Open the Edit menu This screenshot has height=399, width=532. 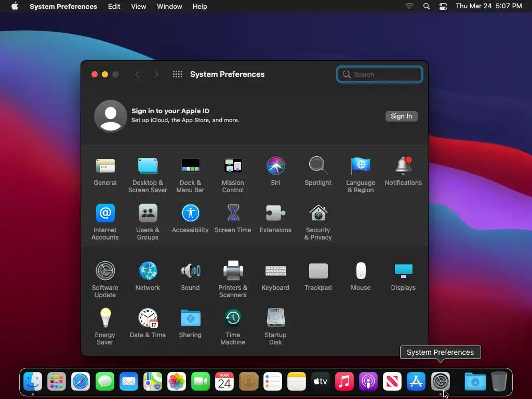pos(114,6)
